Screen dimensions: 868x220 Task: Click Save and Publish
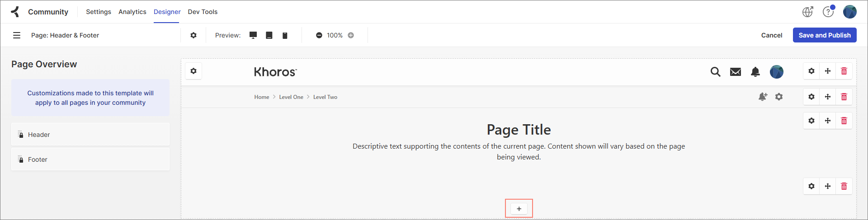click(824, 35)
